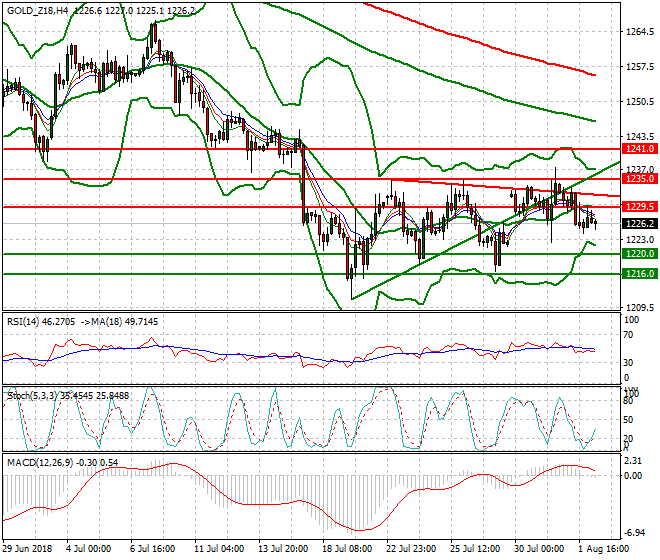Image resolution: width=660 pixels, height=560 pixels.
Task: Click the 1250.5 price scale value
Action: (640, 102)
